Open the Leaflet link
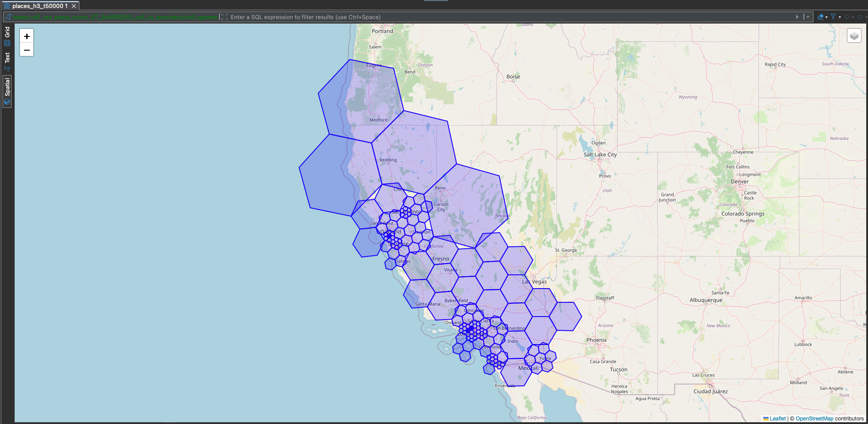The image size is (868, 424). click(777, 419)
